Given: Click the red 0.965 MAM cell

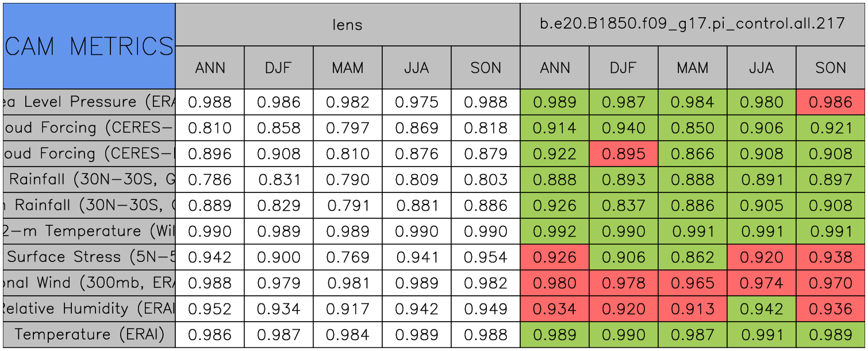Looking at the screenshot, I should point(692,283).
